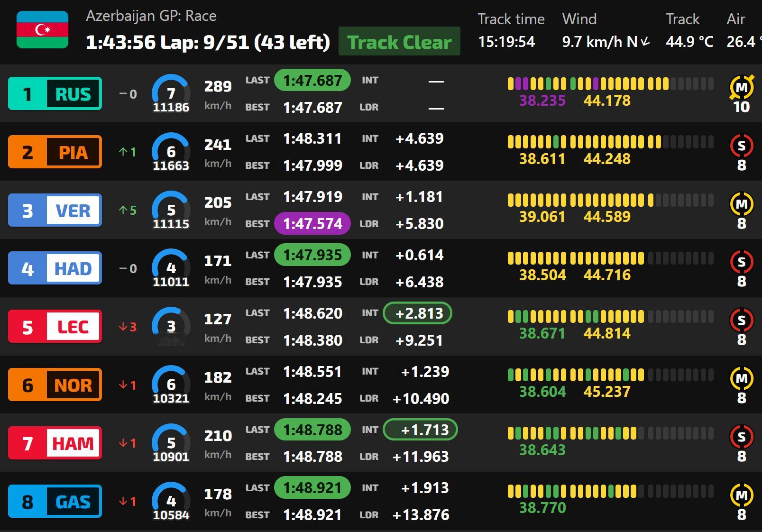Click the LEC gear gauge showing 3
Image resolution: width=762 pixels, height=532 pixels.
coord(171,326)
